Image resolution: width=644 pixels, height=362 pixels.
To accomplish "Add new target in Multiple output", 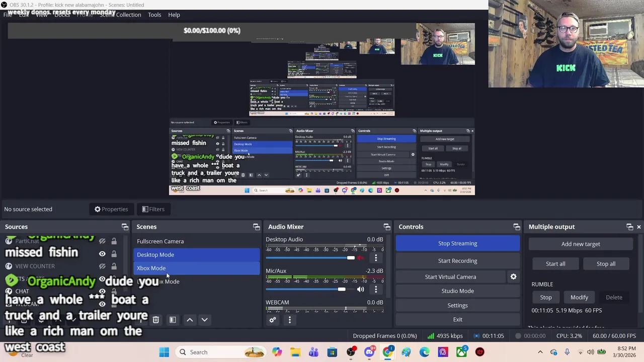I will 581,244.
